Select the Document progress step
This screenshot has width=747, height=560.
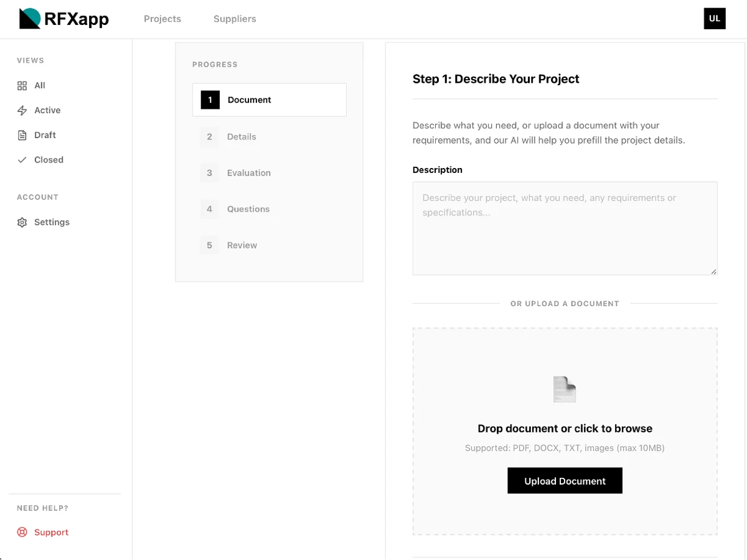pos(270,100)
